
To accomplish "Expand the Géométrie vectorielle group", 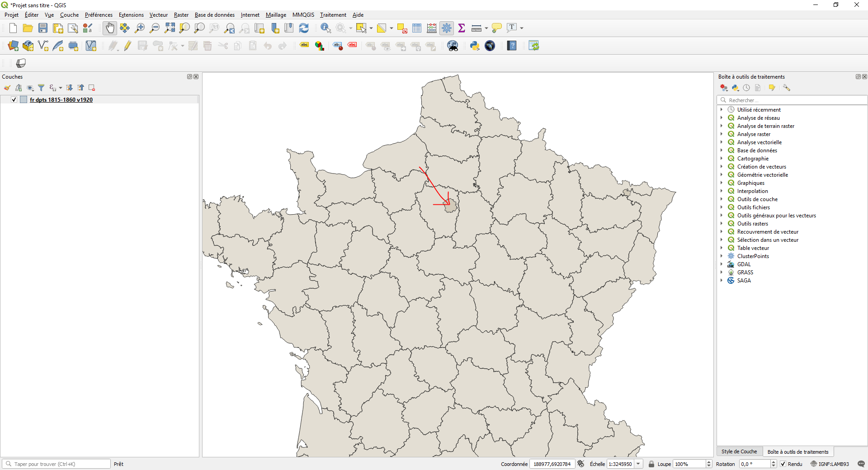I will click(x=722, y=175).
